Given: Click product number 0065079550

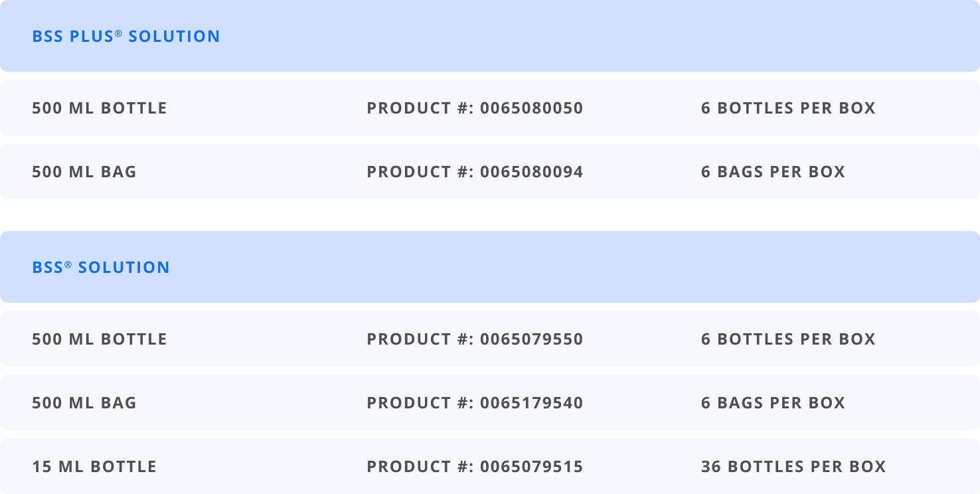Looking at the screenshot, I should (x=531, y=339).
